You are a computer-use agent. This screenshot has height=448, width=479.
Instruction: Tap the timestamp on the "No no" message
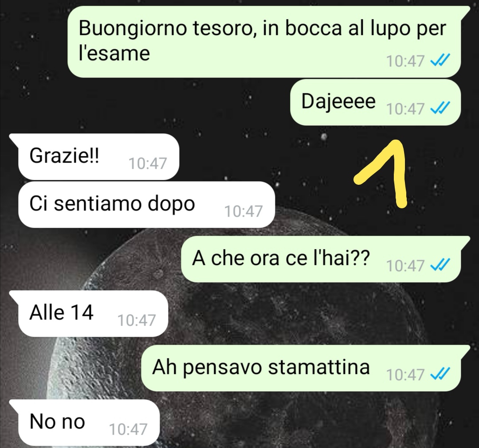(128, 429)
